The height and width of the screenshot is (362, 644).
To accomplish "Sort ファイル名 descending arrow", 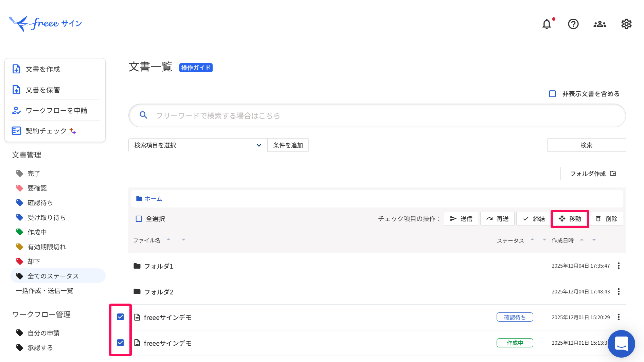I will click(183, 240).
